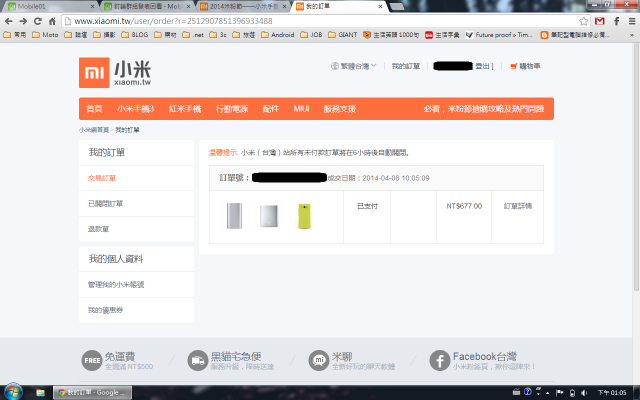The height and width of the screenshot is (400, 640).
Task: Click the FREE shipping badge icon
Action: (x=92, y=360)
